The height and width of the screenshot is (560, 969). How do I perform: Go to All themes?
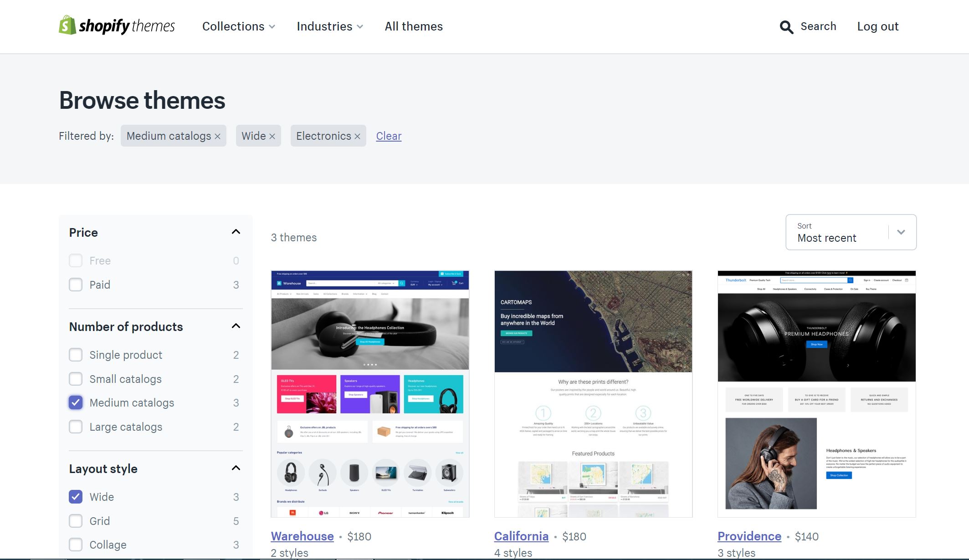[x=414, y=26]
